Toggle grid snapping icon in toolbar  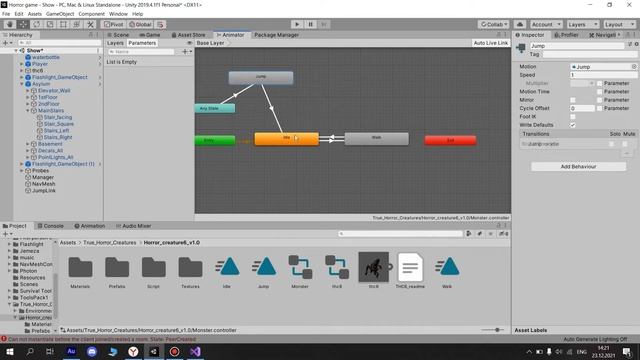[160, 24]
